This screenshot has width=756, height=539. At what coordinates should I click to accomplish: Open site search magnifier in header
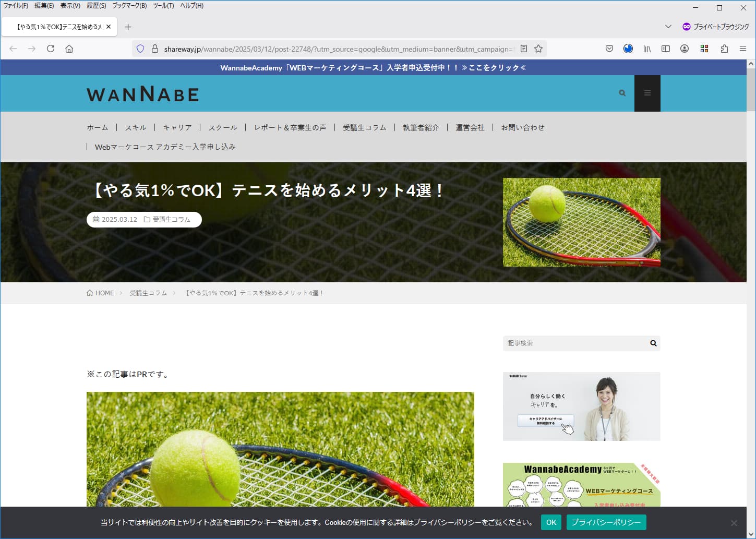[x=622, y=93]
